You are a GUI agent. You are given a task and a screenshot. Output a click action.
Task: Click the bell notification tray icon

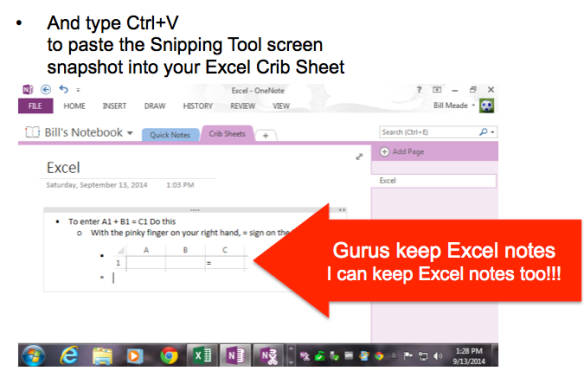pos(394,356)
